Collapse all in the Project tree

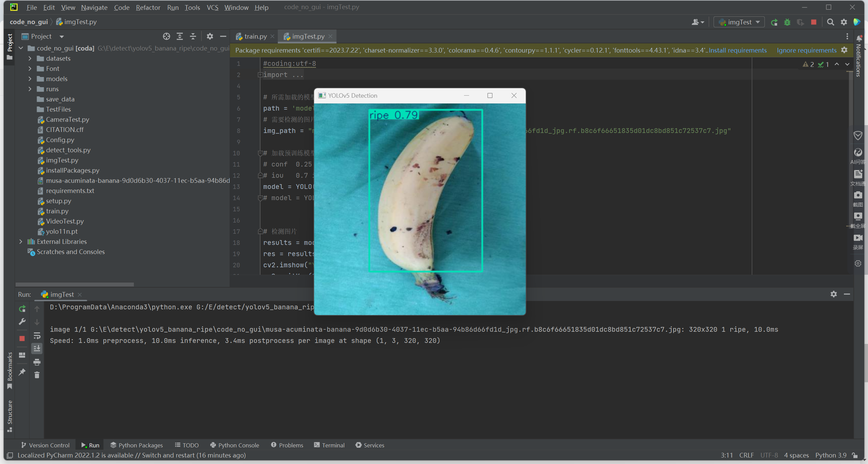point(193,36)
